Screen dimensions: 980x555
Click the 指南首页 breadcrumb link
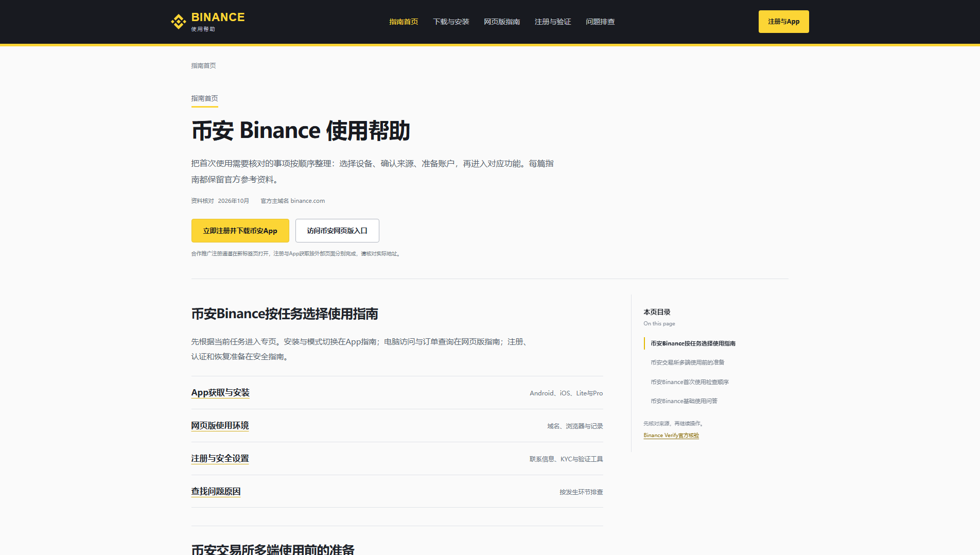click(x=203, y=66)
